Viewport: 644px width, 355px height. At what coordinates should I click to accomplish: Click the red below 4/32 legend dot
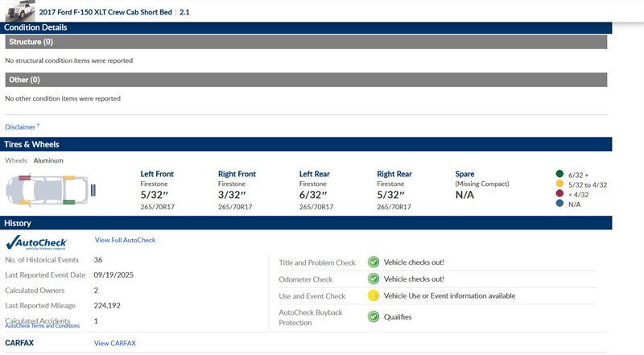[559, 194]
